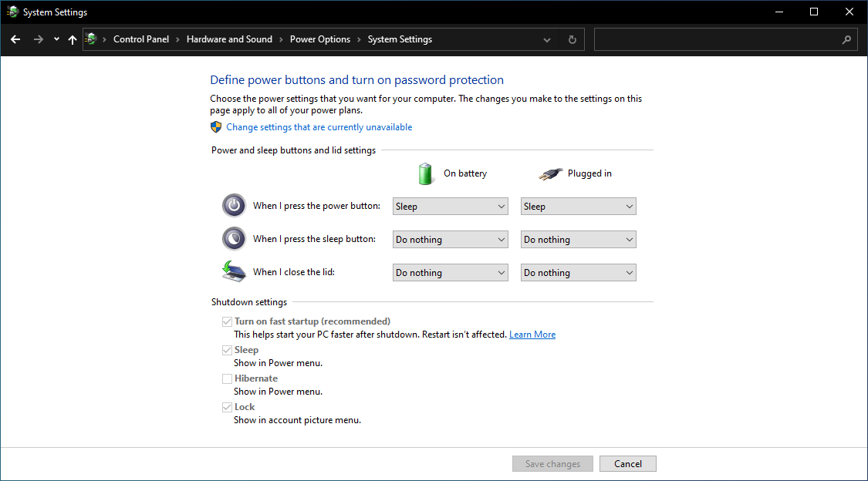Screen dimensions: 868x481
Task: Click the power button icon
Action: pos(234,206)
